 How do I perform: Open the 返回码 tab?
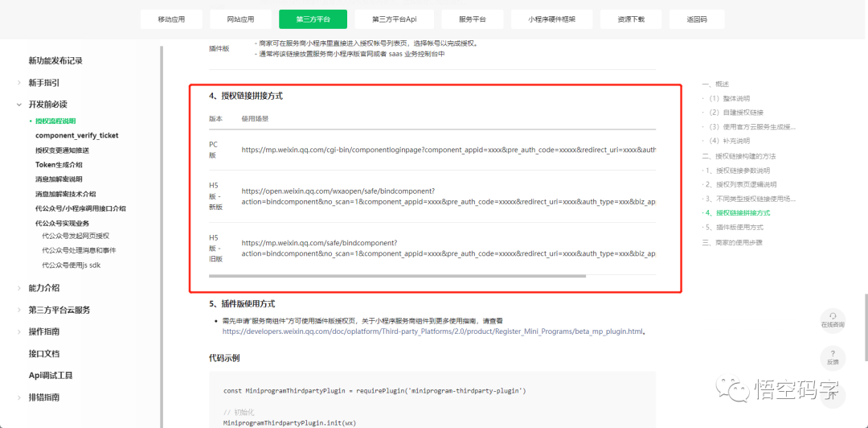(x=697, y=19)
